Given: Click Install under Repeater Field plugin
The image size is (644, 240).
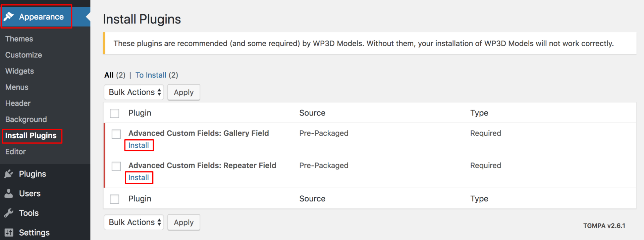Looking at the screenshot, I should (139, 178).
